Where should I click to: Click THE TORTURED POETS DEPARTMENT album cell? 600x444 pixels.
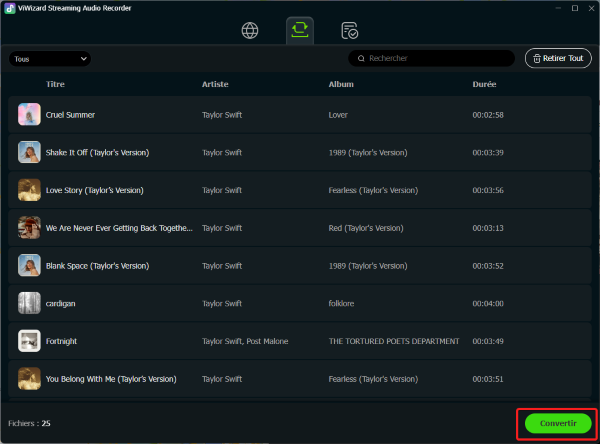(x=394, y=341)
